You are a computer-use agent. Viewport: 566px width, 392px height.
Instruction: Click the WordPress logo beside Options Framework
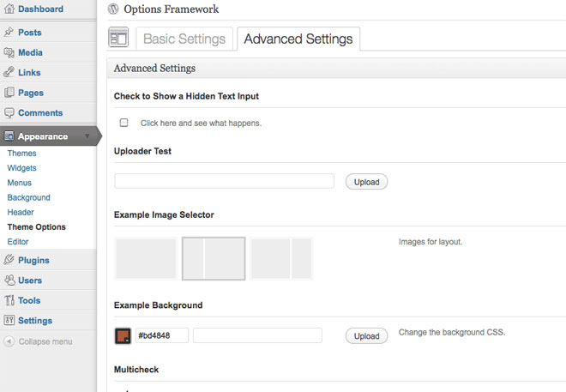point(113,9)
